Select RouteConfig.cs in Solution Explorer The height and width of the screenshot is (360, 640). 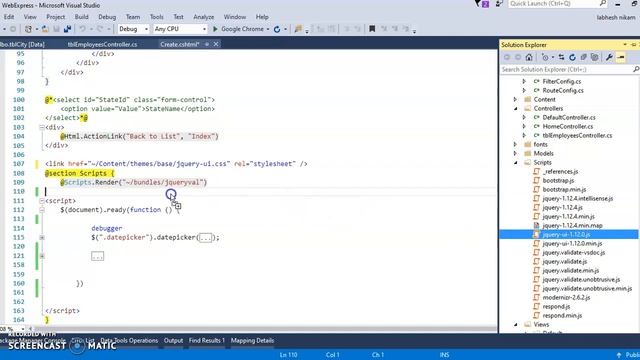[x=563, y=91]
